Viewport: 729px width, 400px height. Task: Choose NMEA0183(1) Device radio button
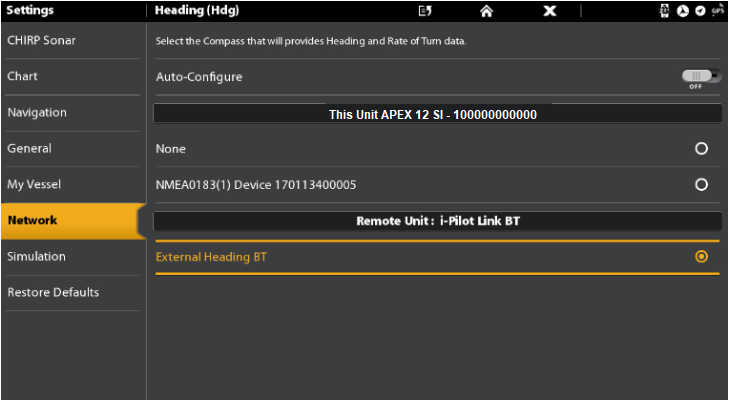[701, 185]
